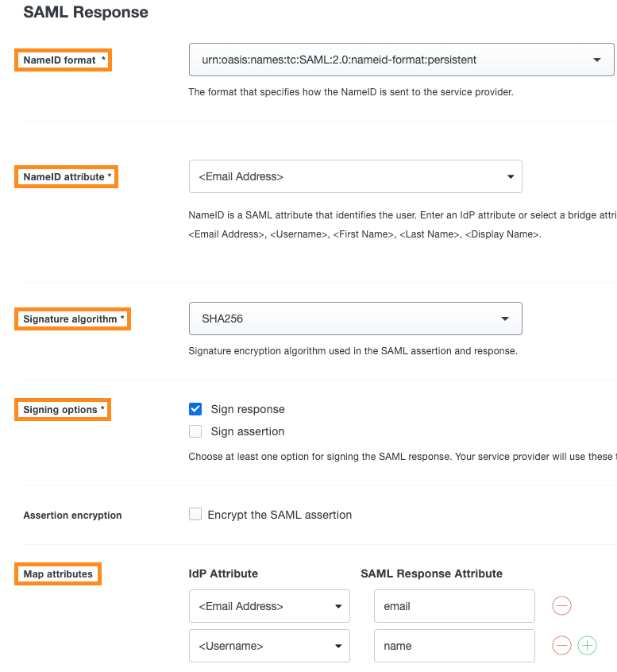Enable the Sign assertion option

(195, 431)
